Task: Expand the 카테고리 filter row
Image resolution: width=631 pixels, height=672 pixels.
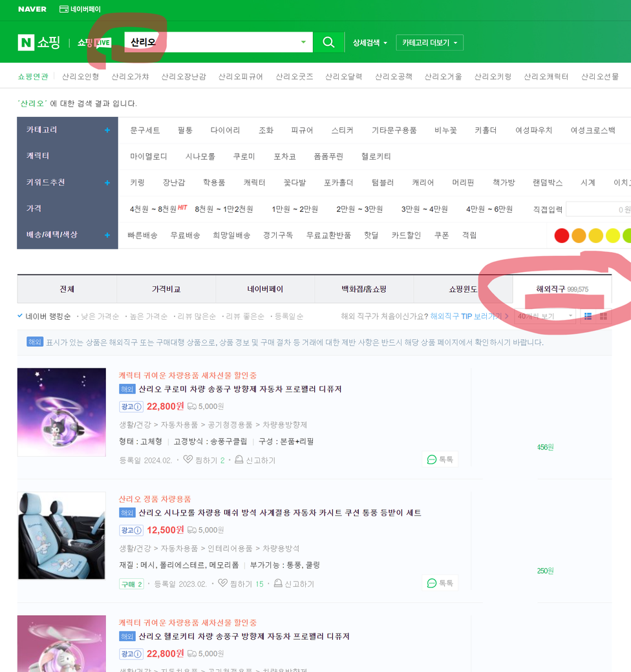Action: pos(107,130)
